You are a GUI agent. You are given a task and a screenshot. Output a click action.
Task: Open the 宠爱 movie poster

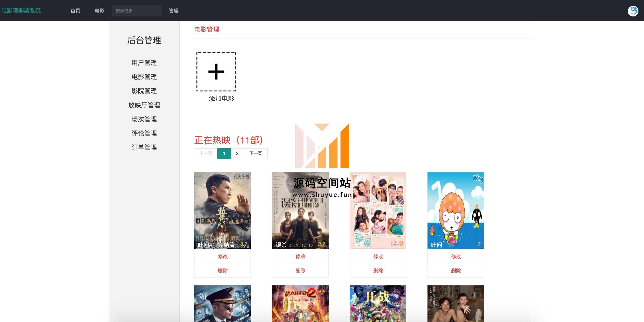pyautogui.click(x=378, y=211)
